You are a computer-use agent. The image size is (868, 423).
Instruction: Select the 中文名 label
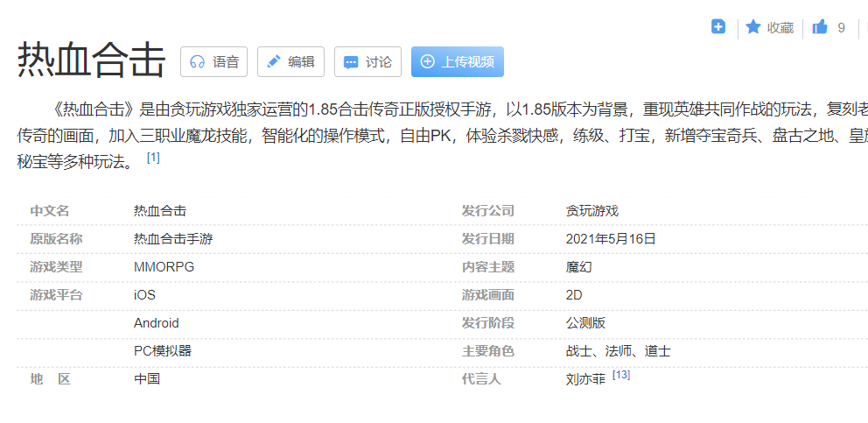[50, 211]
